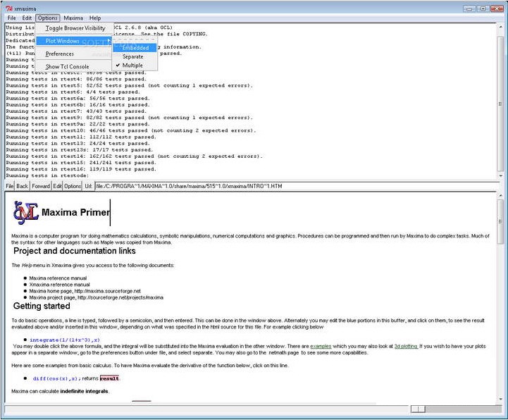The width and height of the screenshot is (508, 420).
Task: Maximize the xmaxima window
Action: click(483, 8)
